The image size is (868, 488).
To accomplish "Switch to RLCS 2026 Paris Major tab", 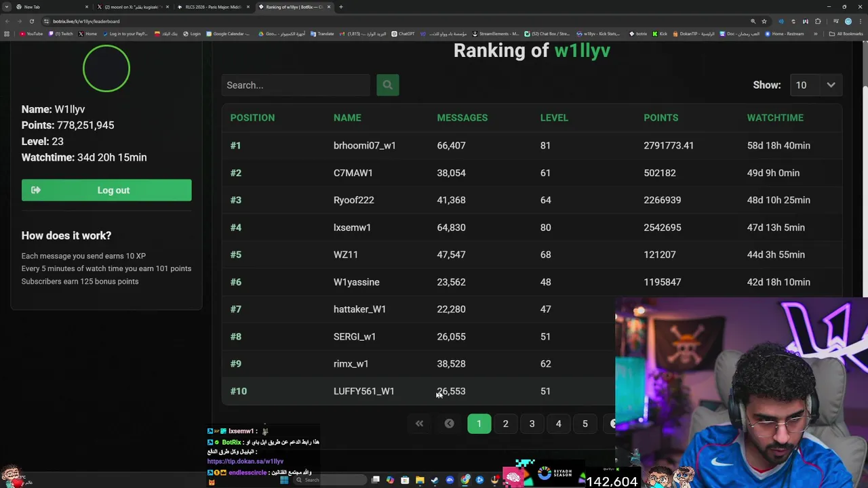I will coord(213,7).
